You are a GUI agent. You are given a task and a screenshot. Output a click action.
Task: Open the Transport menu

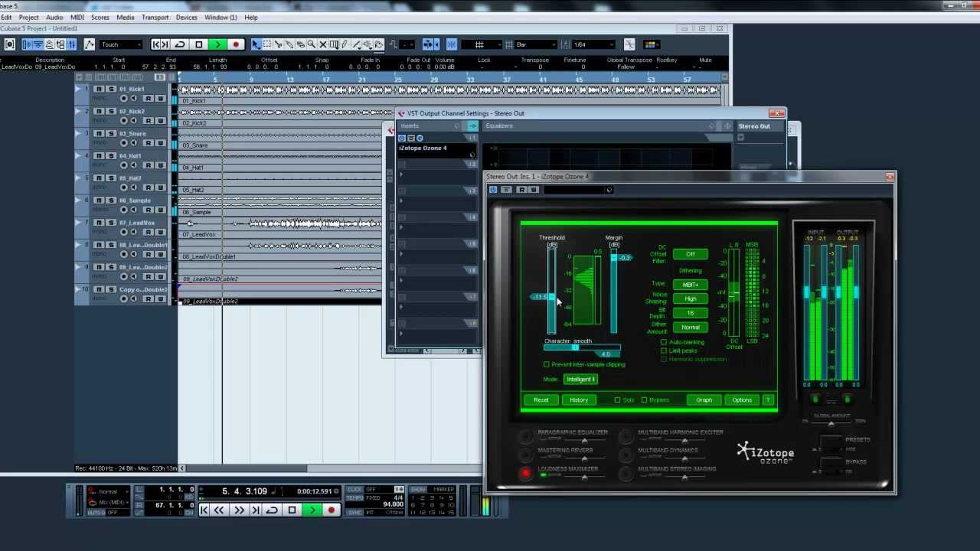coord(155,17)
